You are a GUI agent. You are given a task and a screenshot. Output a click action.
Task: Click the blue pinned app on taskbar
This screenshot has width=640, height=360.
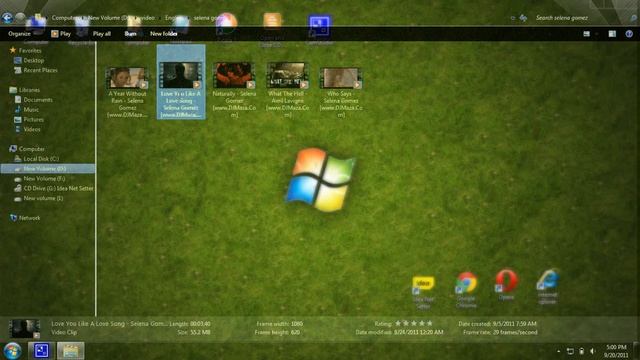(41, 351)
